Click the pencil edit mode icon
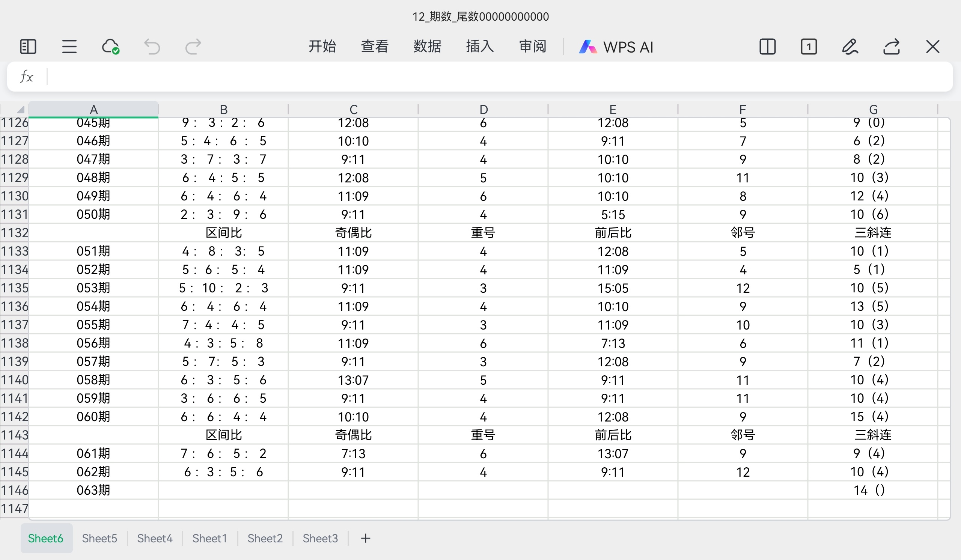961x560 pixels. click(850, 47)
